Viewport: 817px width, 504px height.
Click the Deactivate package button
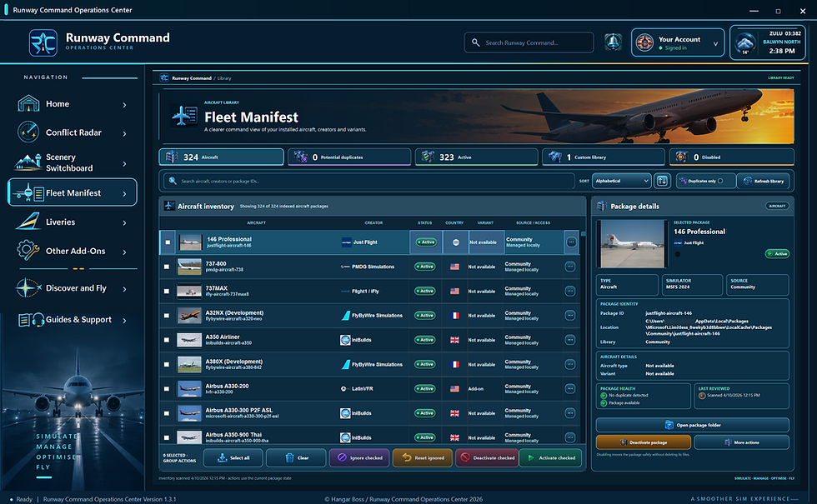coord(644,442)
